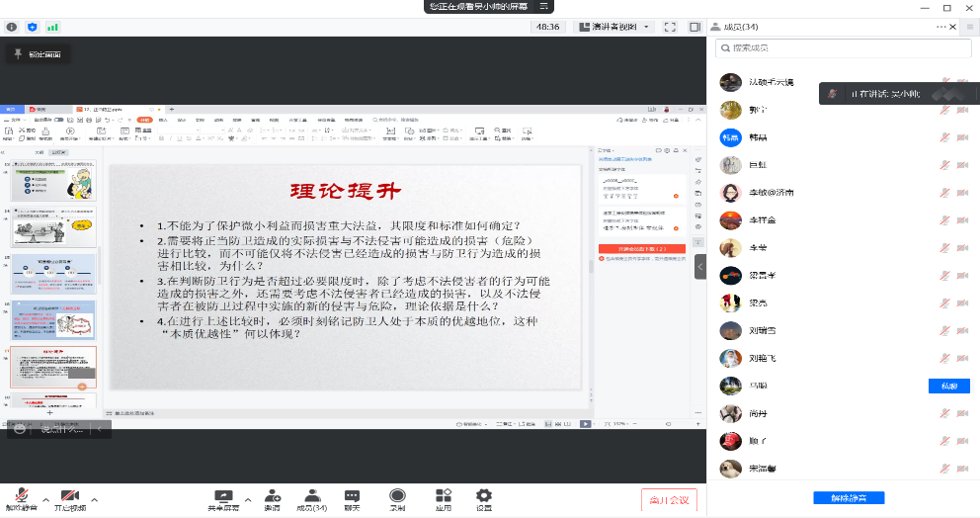Click the search members input field

click(x=843, y=48)
